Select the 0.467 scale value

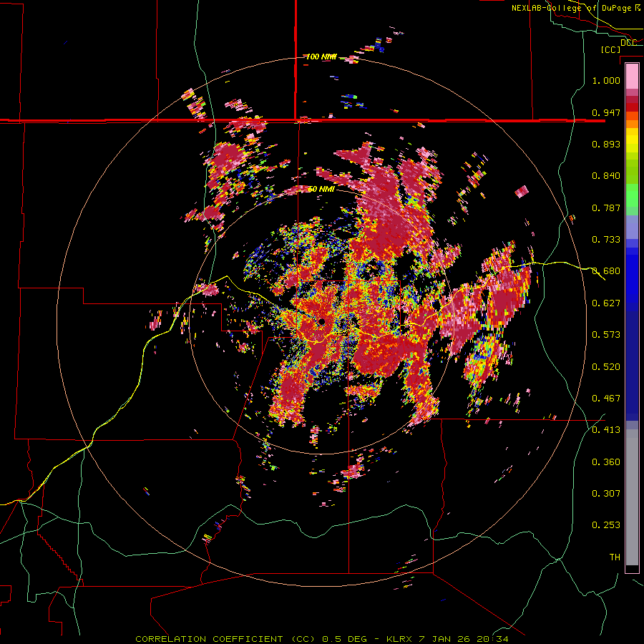click(x=606, y=398)
